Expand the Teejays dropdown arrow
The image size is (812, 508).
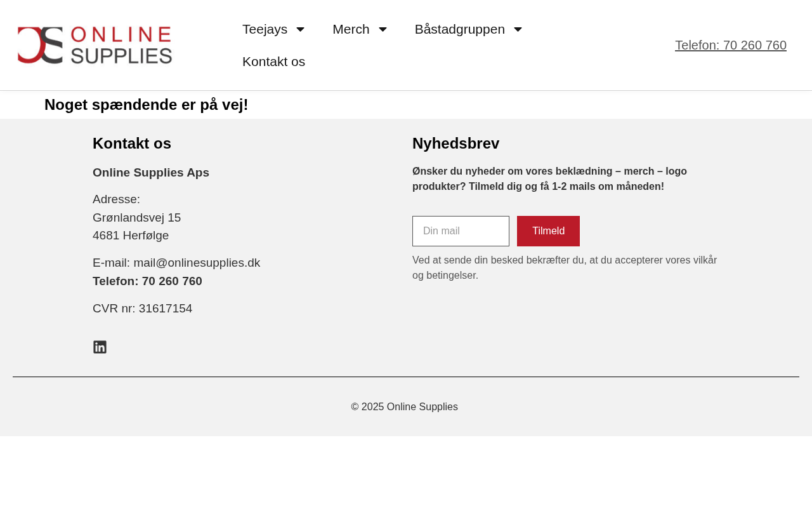coord(300,29)
